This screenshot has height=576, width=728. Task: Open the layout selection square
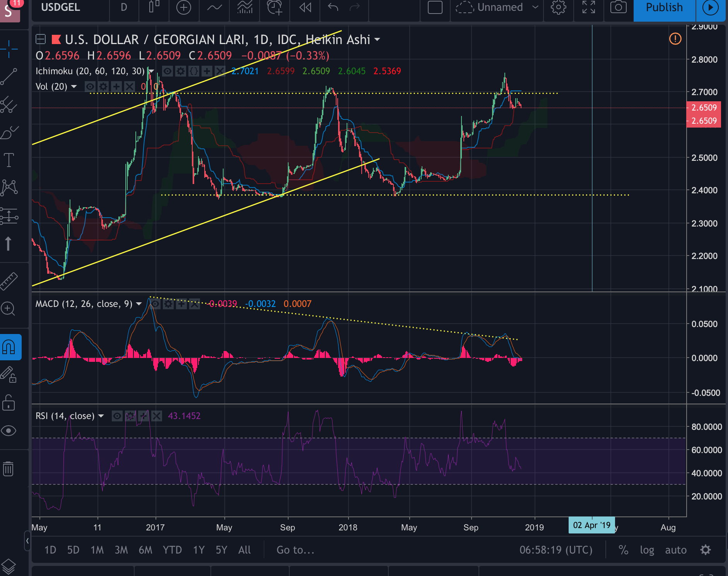tap(435, 7)
